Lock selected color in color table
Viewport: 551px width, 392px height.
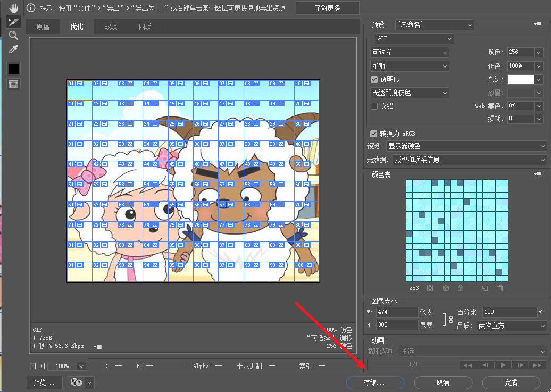[x=461, y=288]
